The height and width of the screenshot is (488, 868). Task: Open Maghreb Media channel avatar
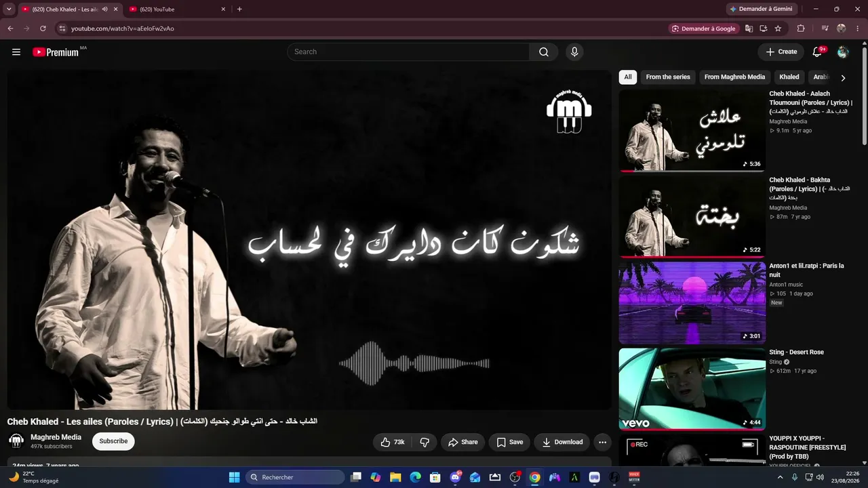(16, 441)
